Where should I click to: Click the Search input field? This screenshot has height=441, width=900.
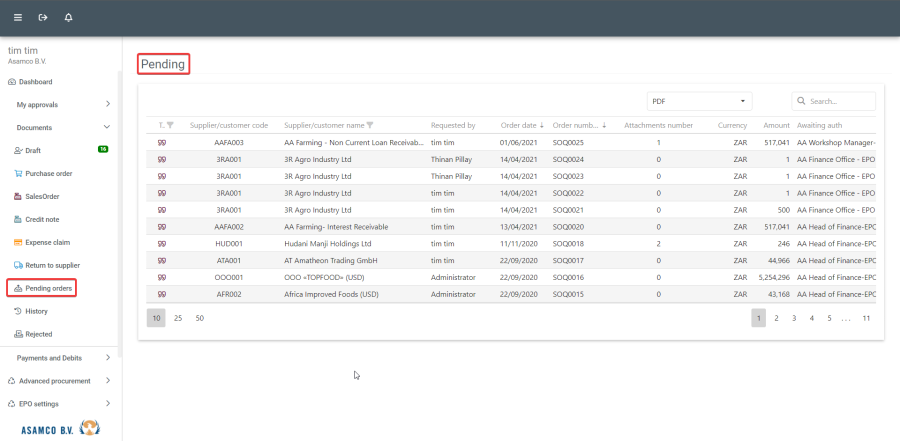[840, 101]
